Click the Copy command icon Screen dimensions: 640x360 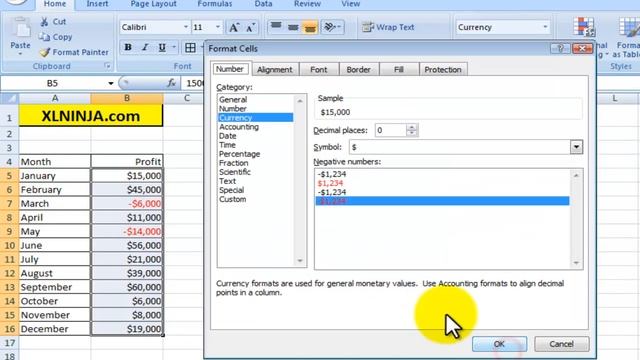click(x=44, y=37)
